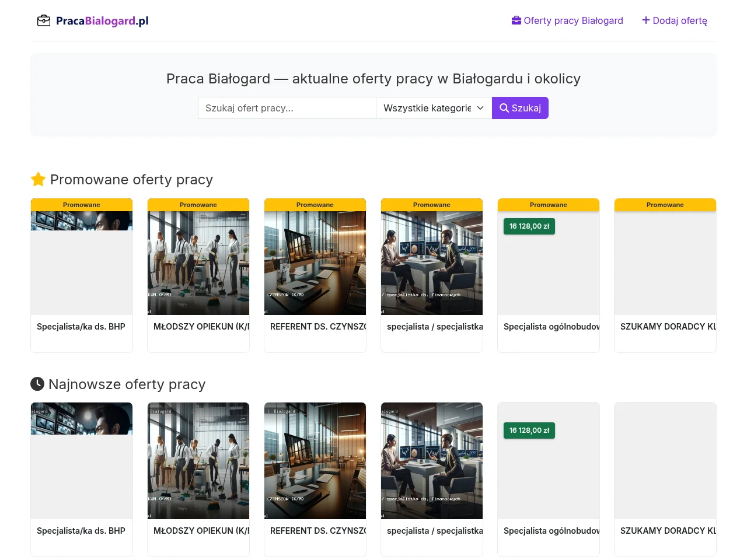Click newest MŁODSZY OPIEKUN title

pos(201,531)
